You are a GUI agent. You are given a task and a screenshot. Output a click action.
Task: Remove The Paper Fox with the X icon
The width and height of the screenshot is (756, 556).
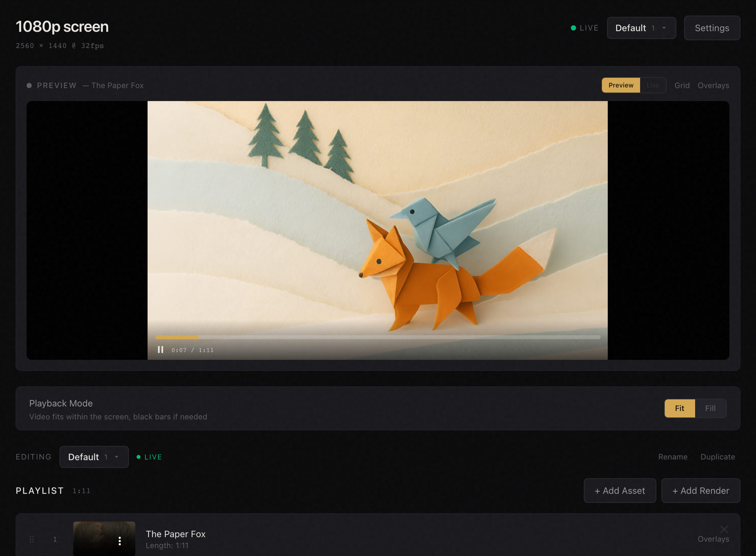tap(724, 529)
